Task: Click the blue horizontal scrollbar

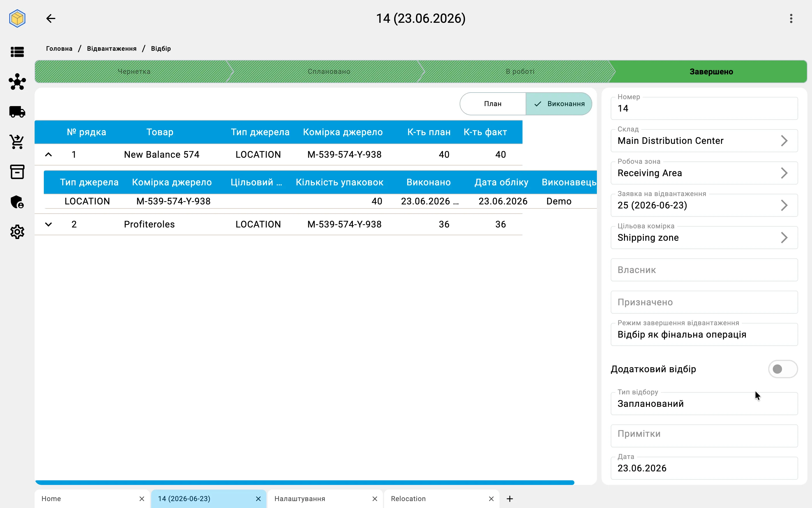Action: pyautogui.click(x=305, y=482)
